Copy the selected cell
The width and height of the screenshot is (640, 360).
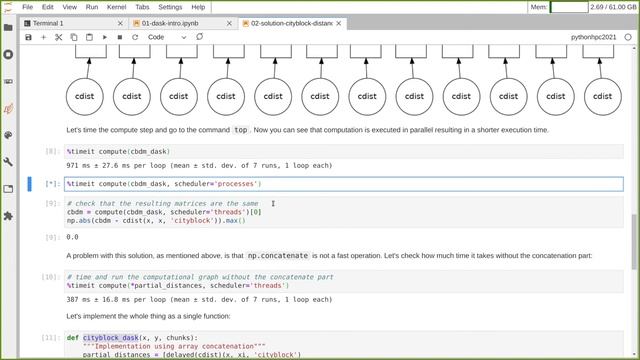pos(74,37)
